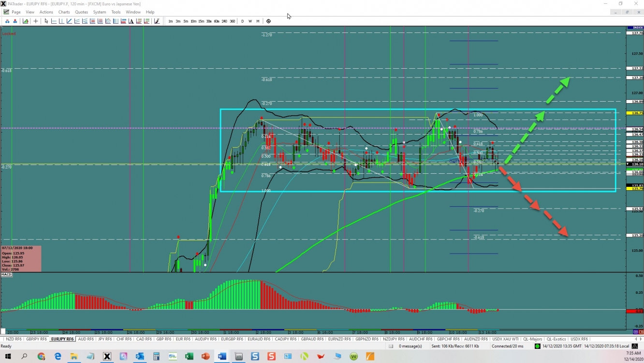Screen dimensions: 644x363
Task: Click the vertical bars time-zone drawing tool
Action: (x=116, y=21)
